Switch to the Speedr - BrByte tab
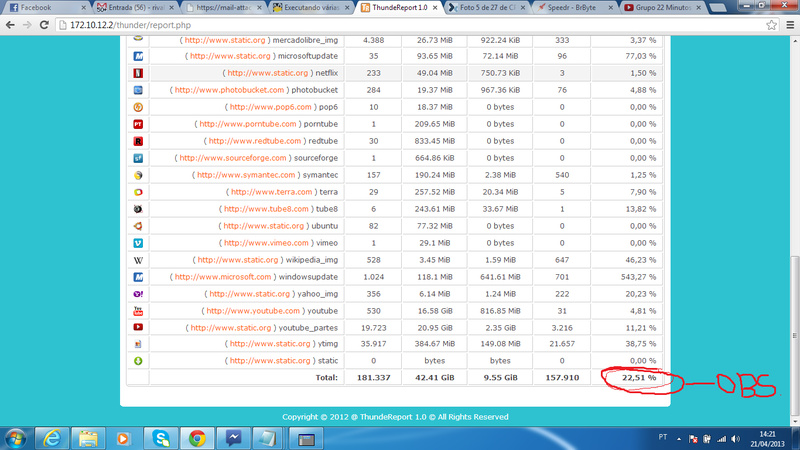Viewport: 800px width, 450px height. (574, 8)
